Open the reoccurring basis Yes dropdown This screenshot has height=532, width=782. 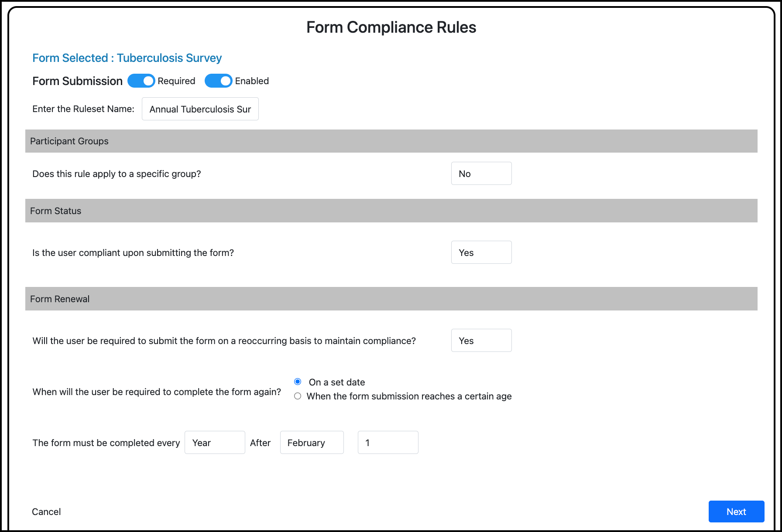tap(481, 341)
